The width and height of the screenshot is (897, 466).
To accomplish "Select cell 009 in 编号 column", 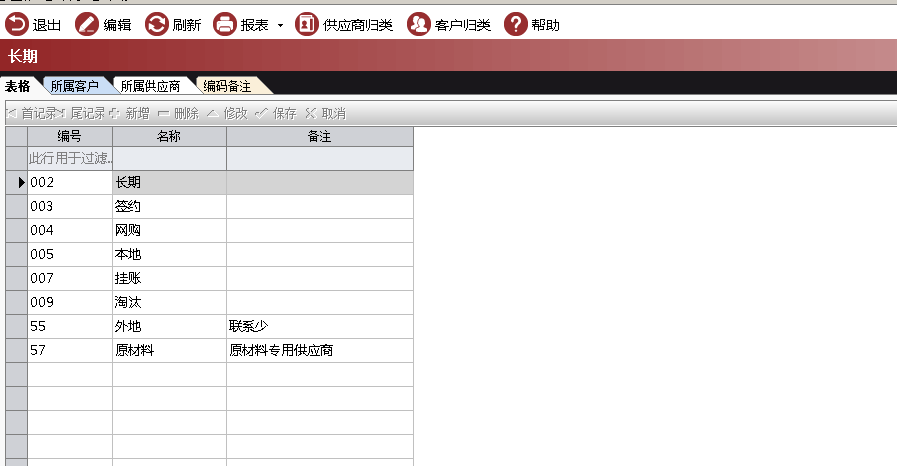I will tap(70, 302).
